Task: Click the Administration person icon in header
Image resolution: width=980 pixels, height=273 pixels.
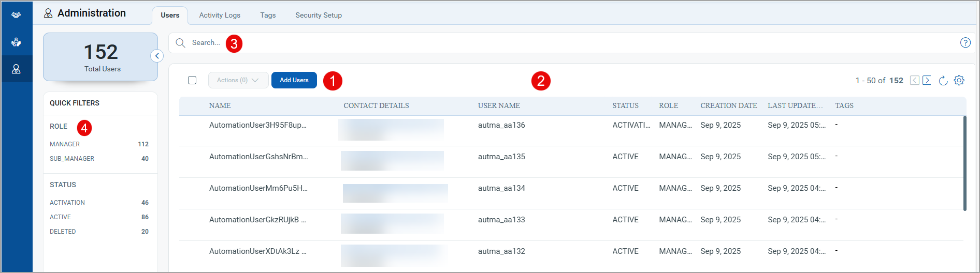Action: pos(48,13)
